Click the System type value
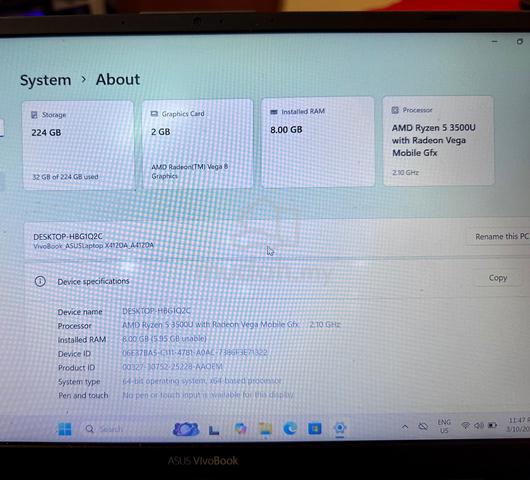The width and height of the screenshot is (530, 480). (202, 381)
